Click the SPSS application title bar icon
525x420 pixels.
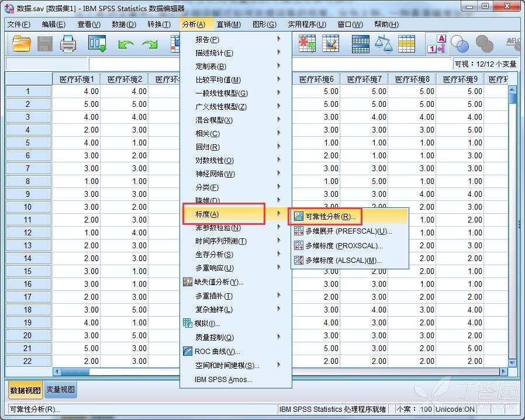(x=10, y=8)
